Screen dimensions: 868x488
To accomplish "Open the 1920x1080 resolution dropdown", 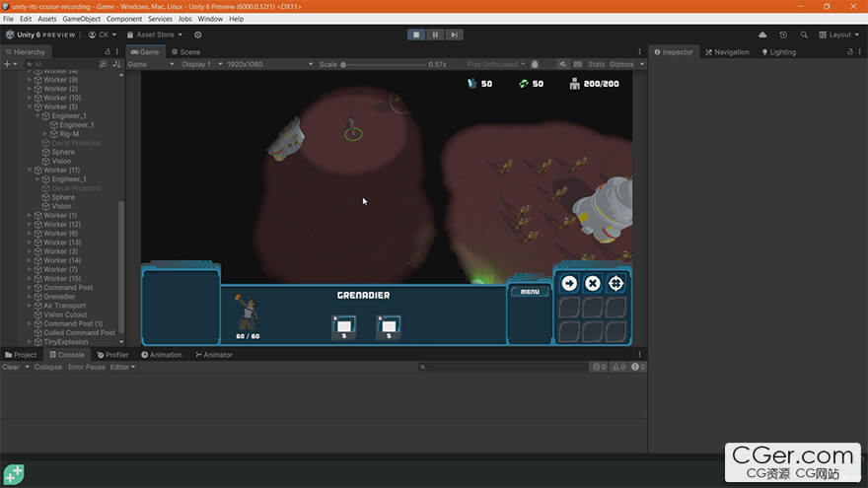I will pyautogui.click(x=269, y=64).
